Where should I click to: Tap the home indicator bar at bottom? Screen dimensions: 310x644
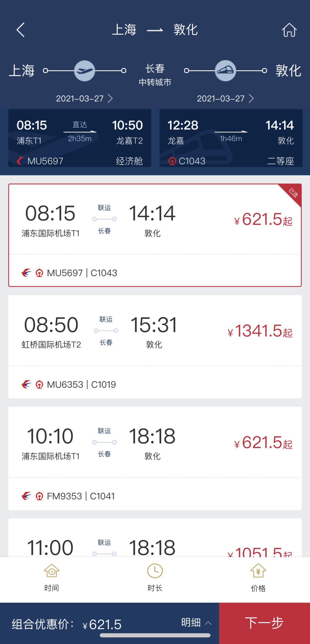point(155,636)
